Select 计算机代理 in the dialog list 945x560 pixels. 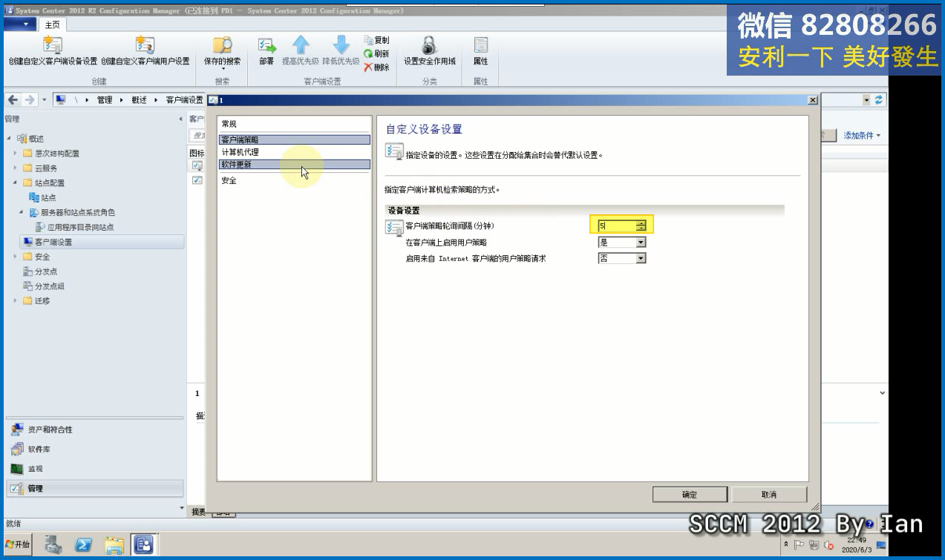pyautogui.click(x=295, y=152)
